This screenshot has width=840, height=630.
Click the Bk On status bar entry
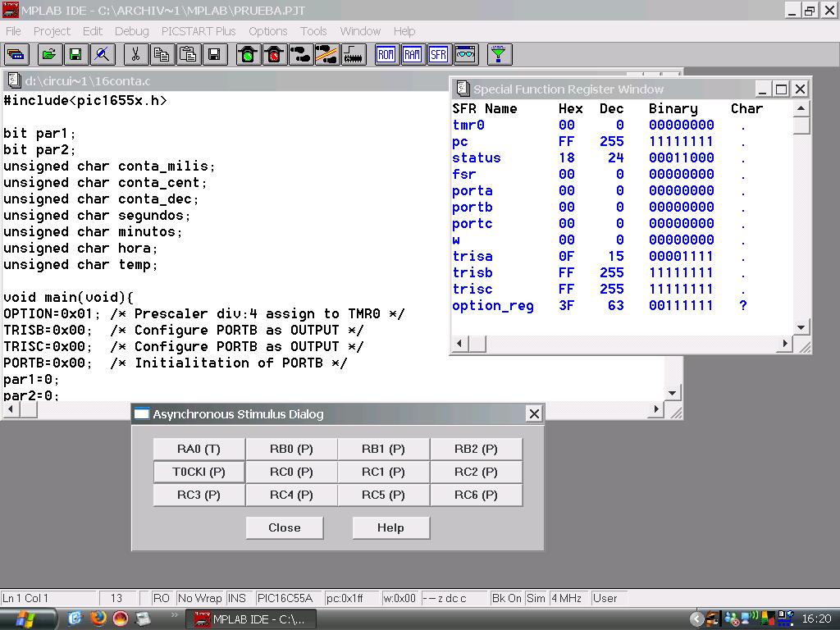(506, 598)
